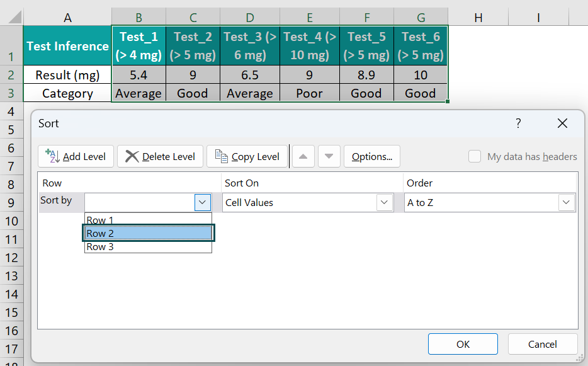
Task: Click the Test_6 (> 5 mg) cell
Action: [421, 45]
